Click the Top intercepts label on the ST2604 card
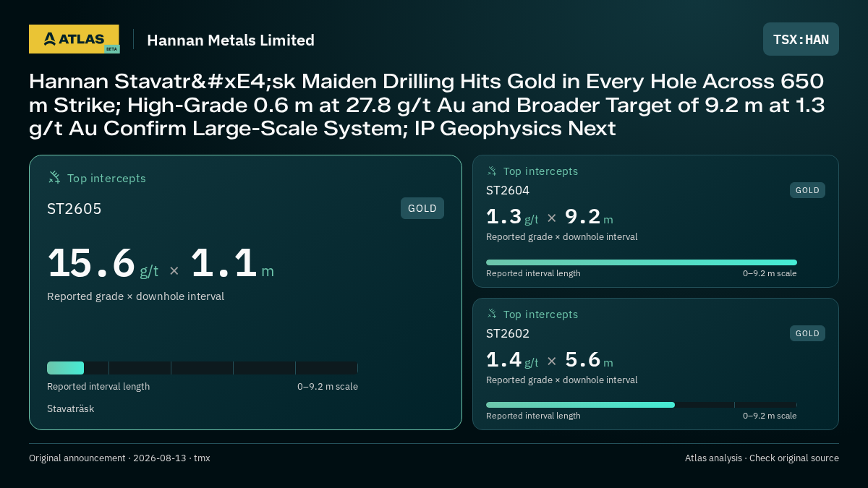 click(540, 171)
